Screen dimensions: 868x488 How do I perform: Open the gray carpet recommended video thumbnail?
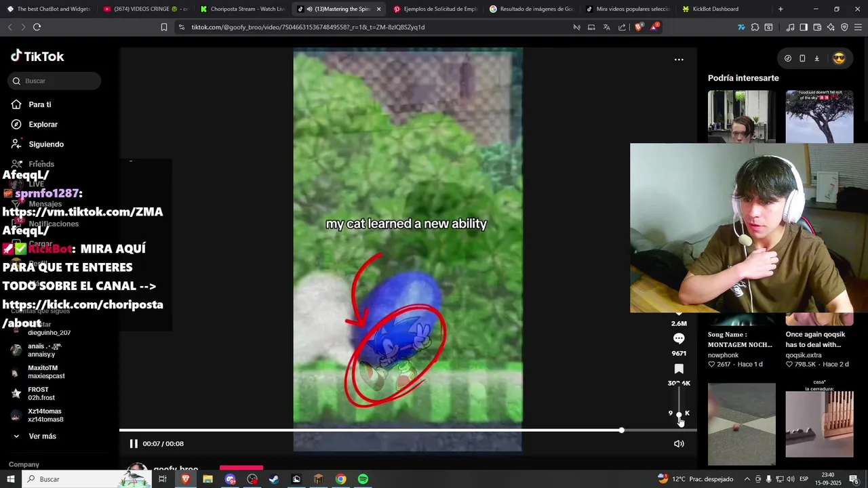742,424
